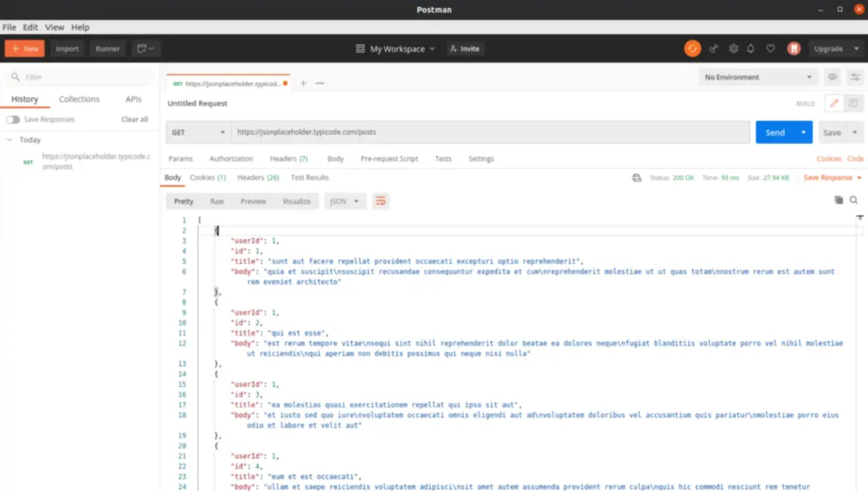Open the Pre-request Script tab

(389, 159)
